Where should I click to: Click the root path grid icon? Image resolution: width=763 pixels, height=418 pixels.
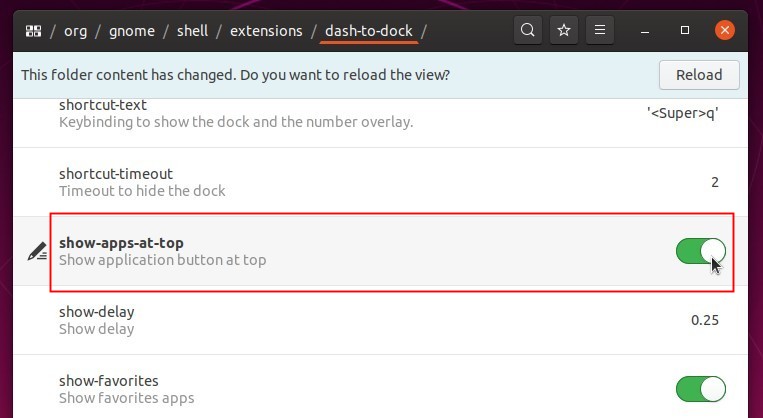tap(34, 31)
